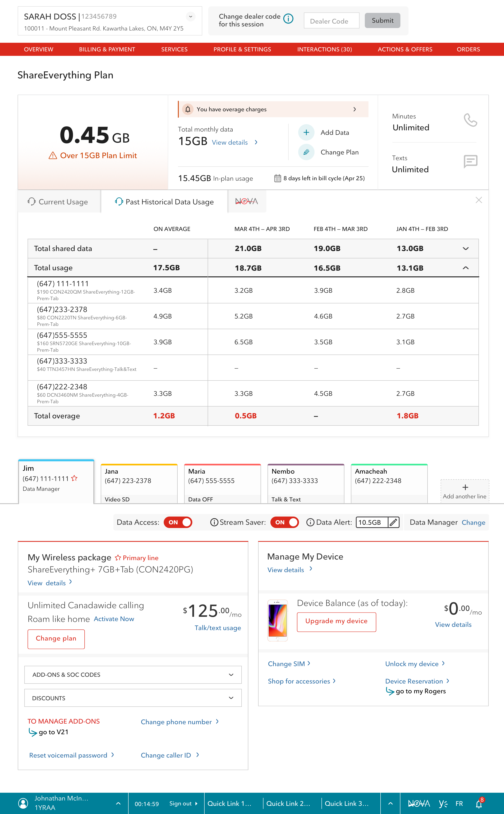Click the Add Data plus icon
Image resolution: width=504 pixels, height=814 pixels.
pyautogui.click(x=306, y=132)
